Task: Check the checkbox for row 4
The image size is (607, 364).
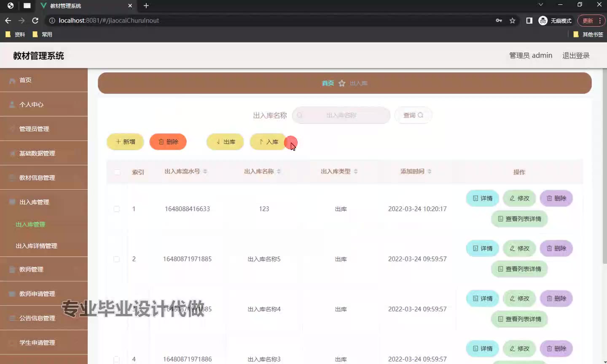Action: pos(117,359)
